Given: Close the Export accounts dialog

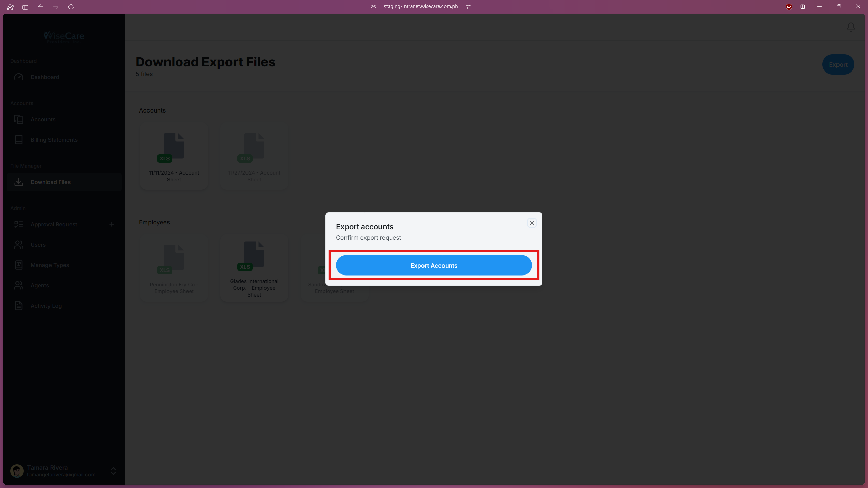Looking at the screenshot, I should click(x=532, y=223).
